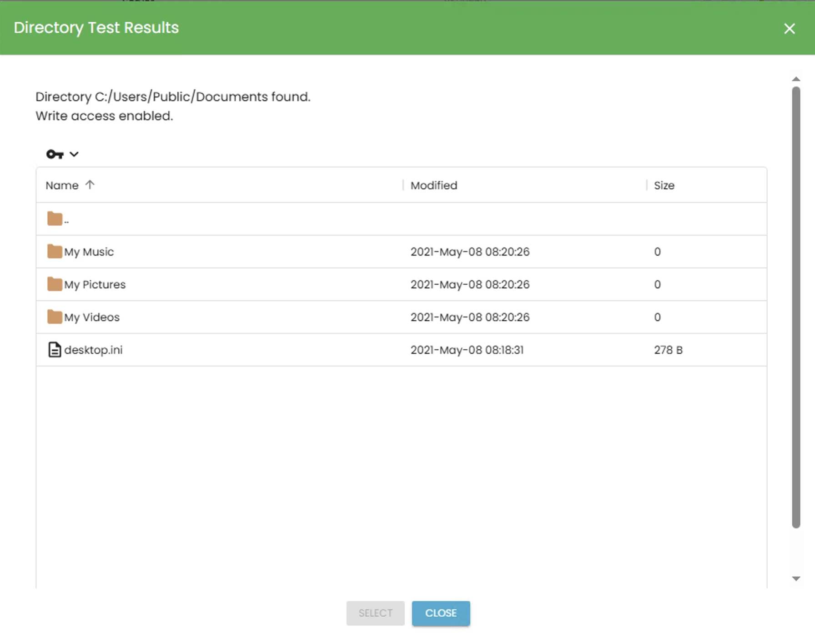Click the My Videos modified date
The image size is (815, 644).
coord(470,317)
